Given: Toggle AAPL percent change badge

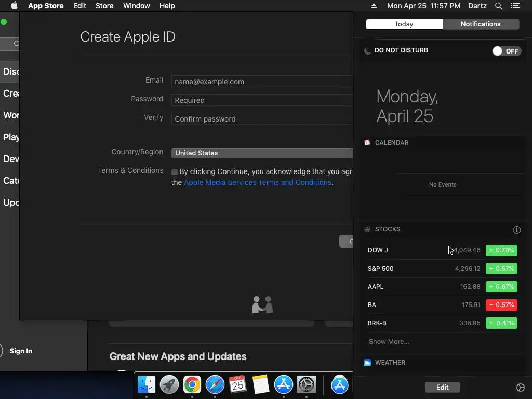Looking at the screenshot, I should [x=501, y=287].
